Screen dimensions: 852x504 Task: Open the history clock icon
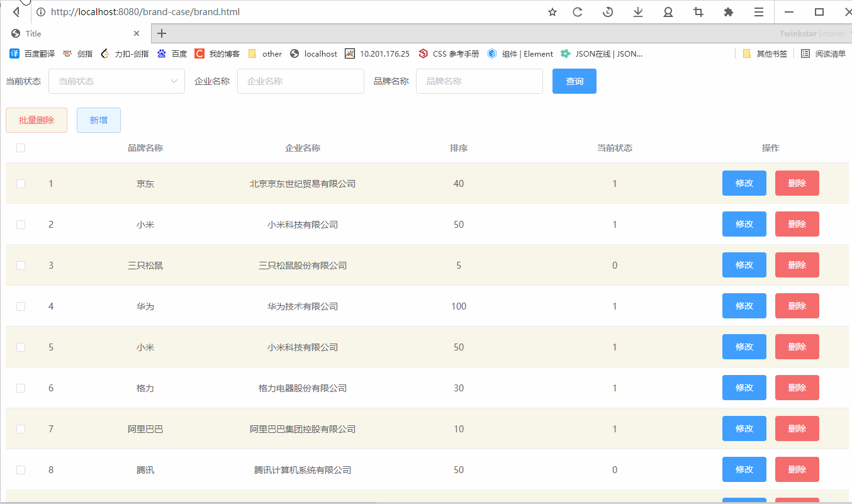pos(608,12)
